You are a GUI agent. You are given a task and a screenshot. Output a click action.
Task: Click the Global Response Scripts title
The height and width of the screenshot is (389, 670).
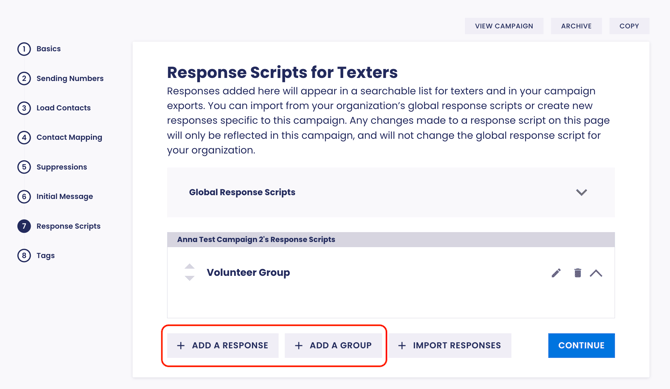242,192
